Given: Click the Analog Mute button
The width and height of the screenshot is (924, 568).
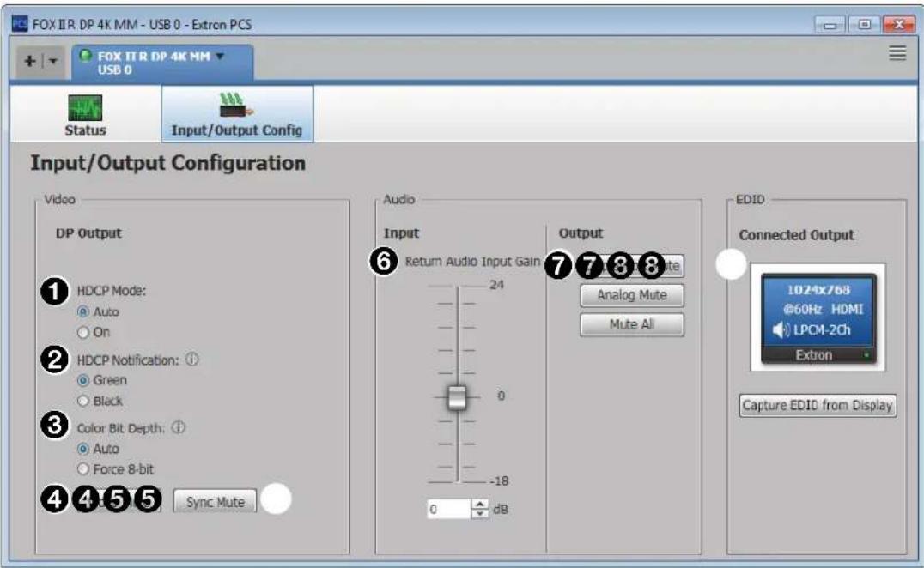Looking at the screenshot, I should point(632,295).
